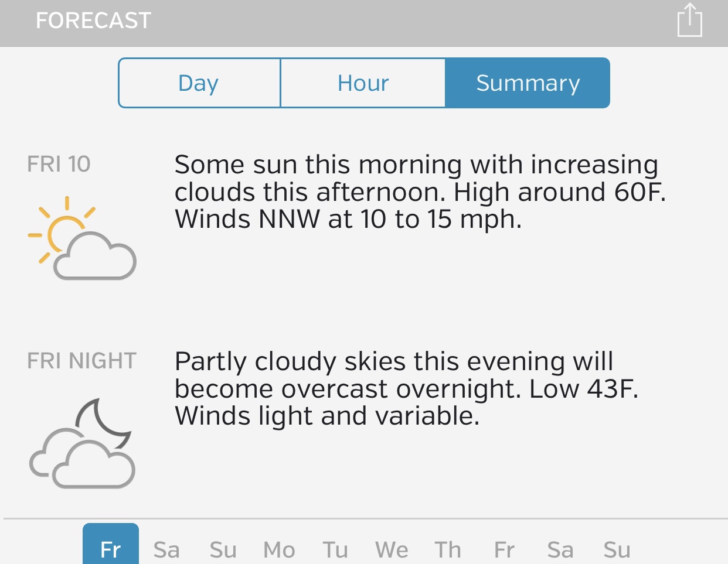Click the partly sunny weather icon
The image size is (728, 564).
click(82, 238)
